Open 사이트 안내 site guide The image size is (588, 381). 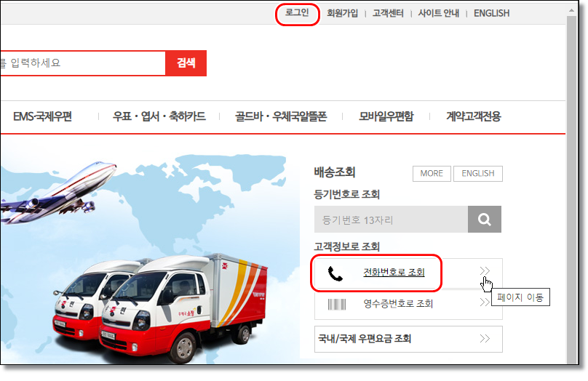click(438, 14)
